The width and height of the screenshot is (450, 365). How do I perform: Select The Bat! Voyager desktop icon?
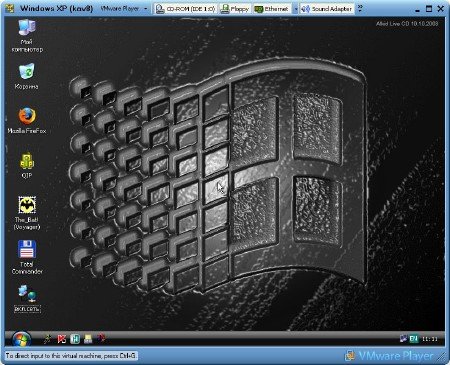[27, 213]
